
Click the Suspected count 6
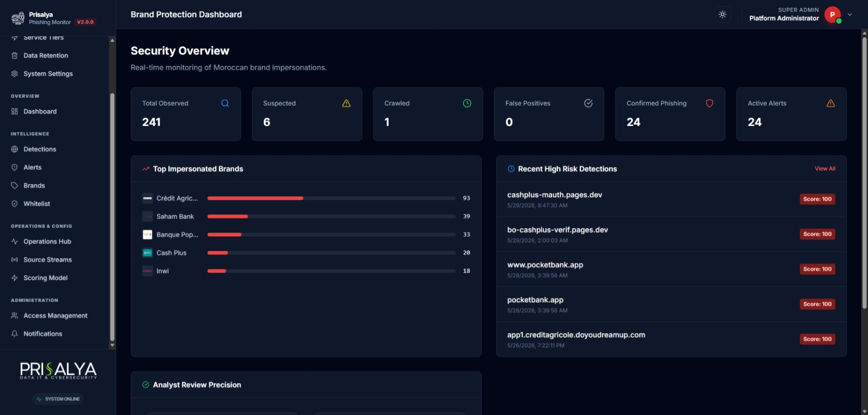click(x=267, y=122)
